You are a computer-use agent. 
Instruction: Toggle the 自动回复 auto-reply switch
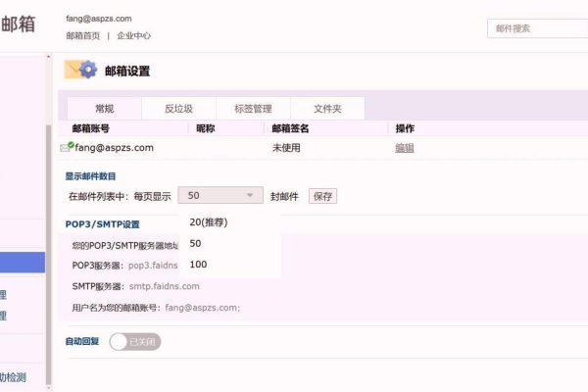(x=135, y=342)
